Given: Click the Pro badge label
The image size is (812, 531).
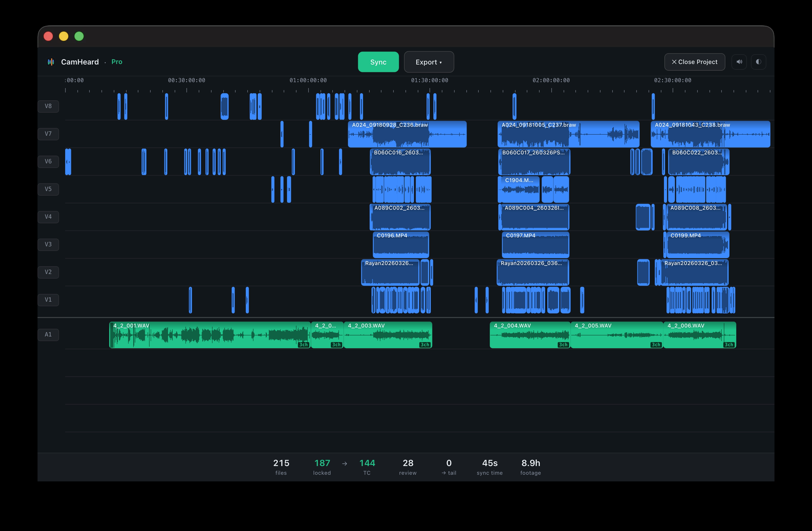Looking at the screenshot, I should click(x=117, y=62).
